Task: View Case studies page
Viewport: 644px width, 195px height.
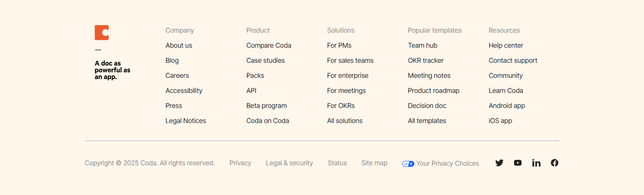Action: click(x=265, y=60)
